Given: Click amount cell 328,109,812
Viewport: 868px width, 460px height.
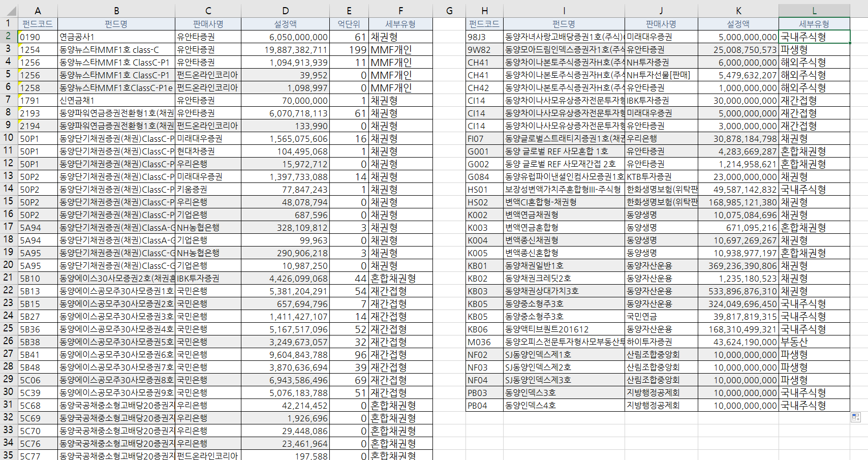Looking at the screenshot, I should pos(286,227).
